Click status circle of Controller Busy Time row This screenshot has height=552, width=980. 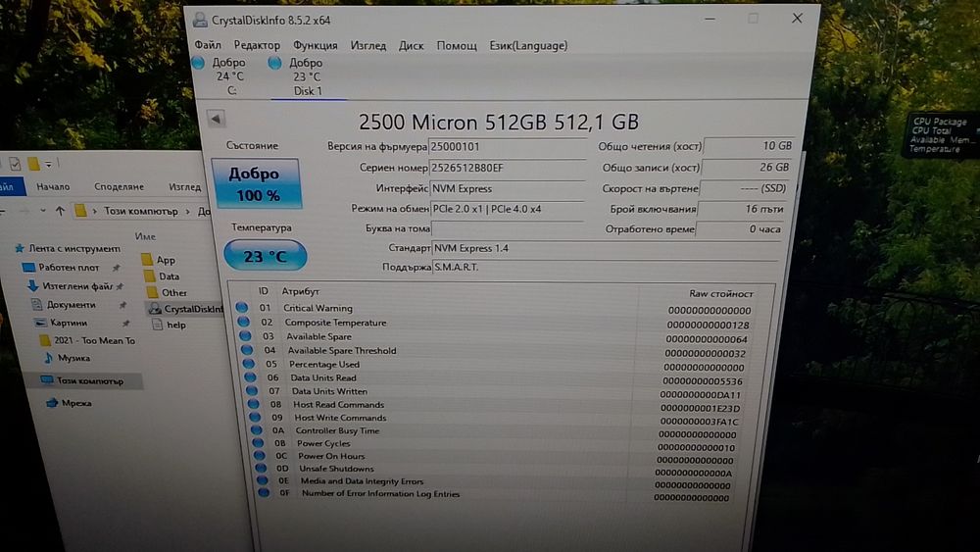click(x=257, y=430)
